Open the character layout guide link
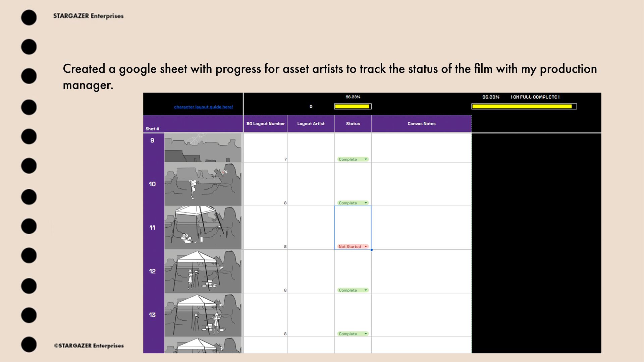The image size is (644, 362). (x=203, y=107)
